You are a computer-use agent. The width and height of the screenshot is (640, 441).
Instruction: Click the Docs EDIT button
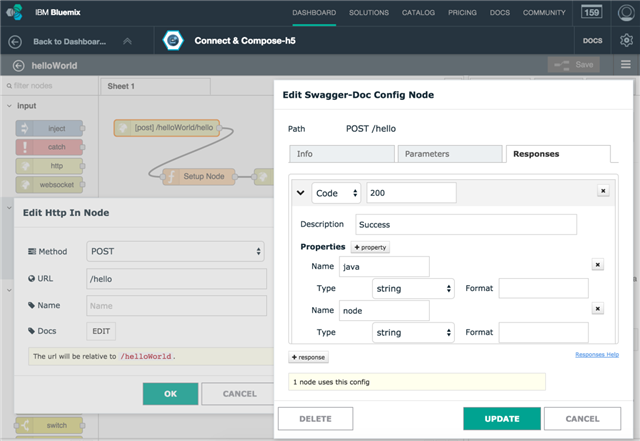101,331
